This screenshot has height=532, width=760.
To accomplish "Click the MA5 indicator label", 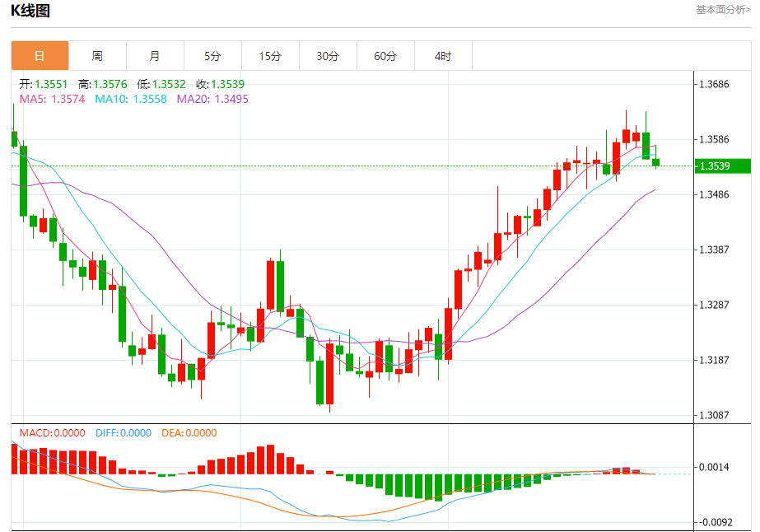I will [52, 99].
